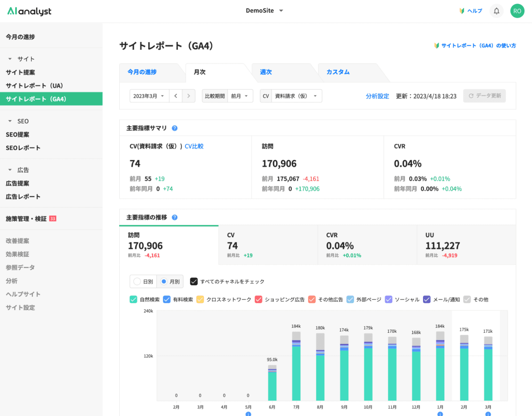Viewport: 532px width, 416px height.
Task: Click the CV比較 link
Action: [194, 146]
